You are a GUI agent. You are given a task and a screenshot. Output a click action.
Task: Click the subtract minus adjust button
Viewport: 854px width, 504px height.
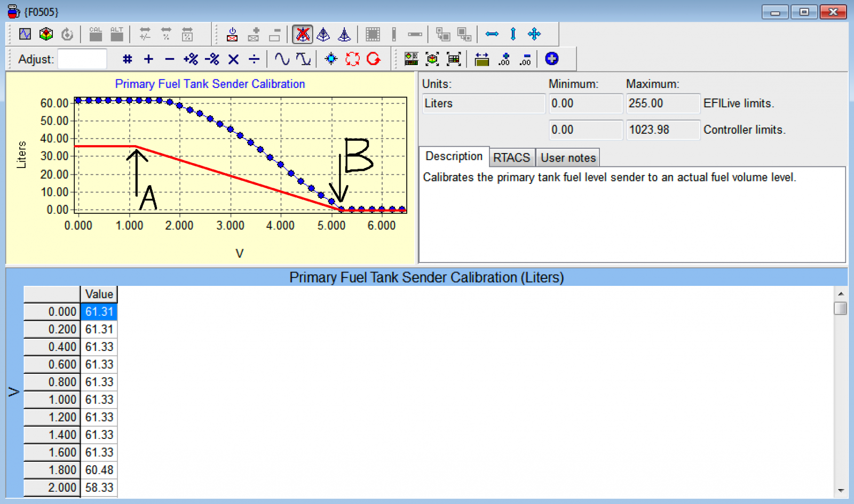tap(170, 59)
